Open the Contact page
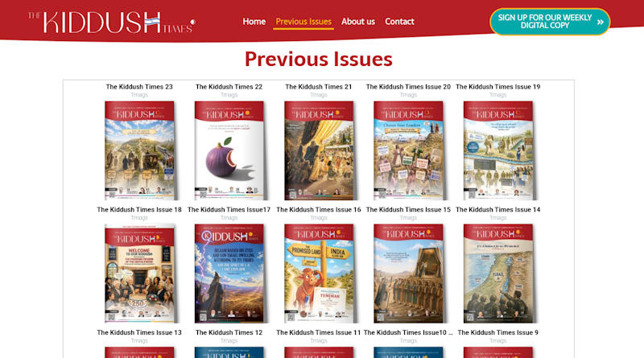Screen dimensions: 644x358 (399, 22)
